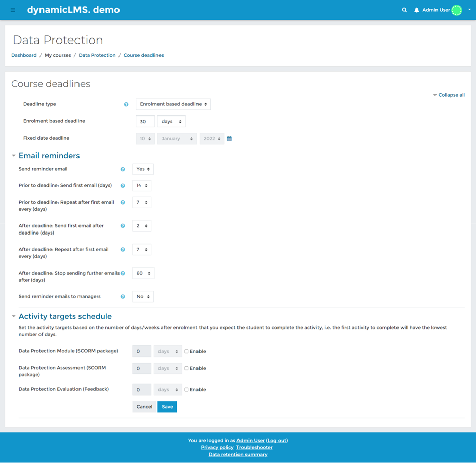Image resolution: width=476 pixels, height=463 pixels.
Task: Open help for Send first email (days)
Action: 123,186
